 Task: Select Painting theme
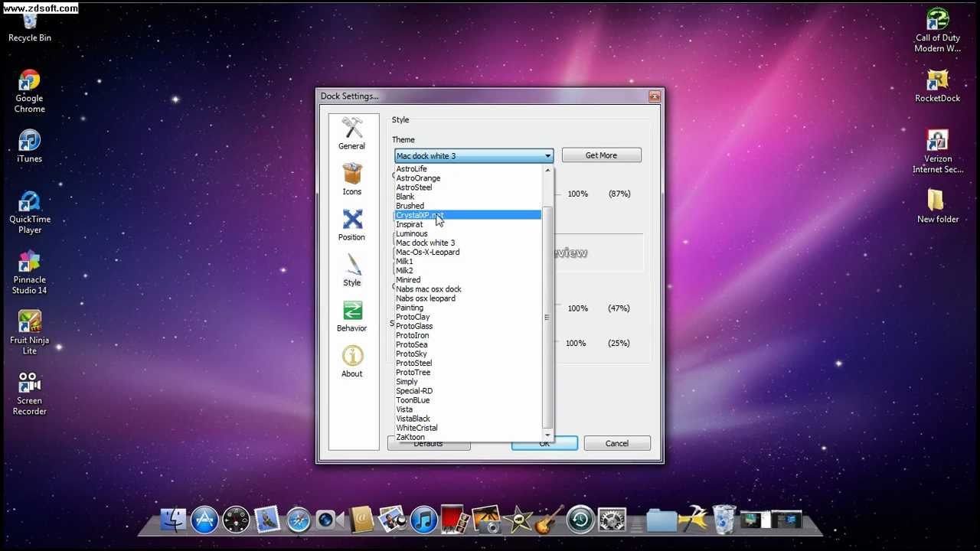[468, 308]
